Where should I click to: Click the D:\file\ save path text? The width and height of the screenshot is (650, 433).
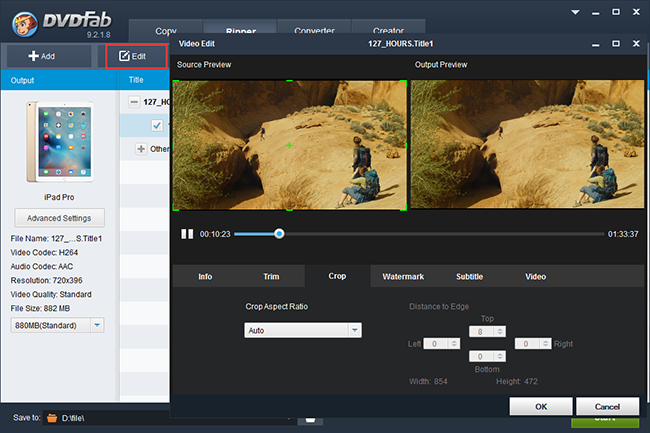(73, 418)
